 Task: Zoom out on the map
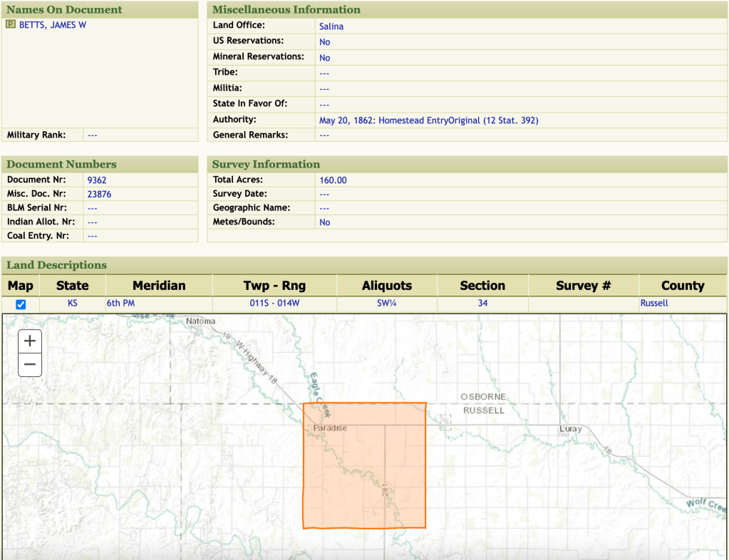(29, 365)
